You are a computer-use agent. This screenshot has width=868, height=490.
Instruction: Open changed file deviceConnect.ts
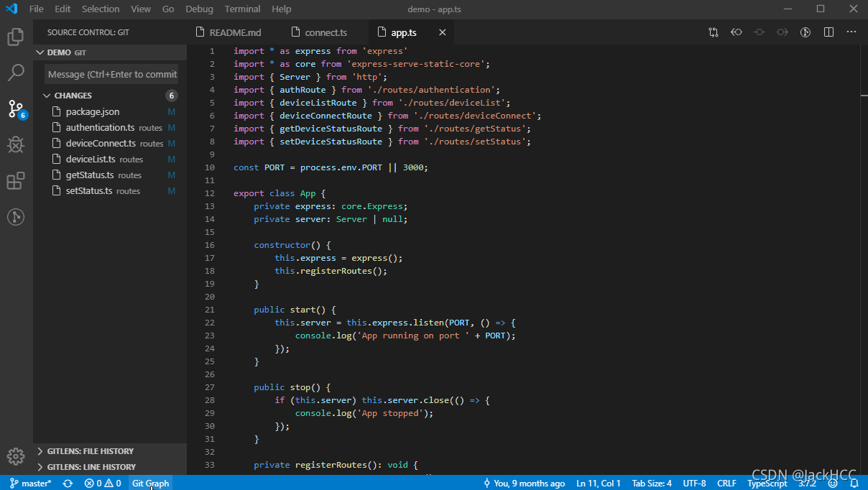(110, 143)
